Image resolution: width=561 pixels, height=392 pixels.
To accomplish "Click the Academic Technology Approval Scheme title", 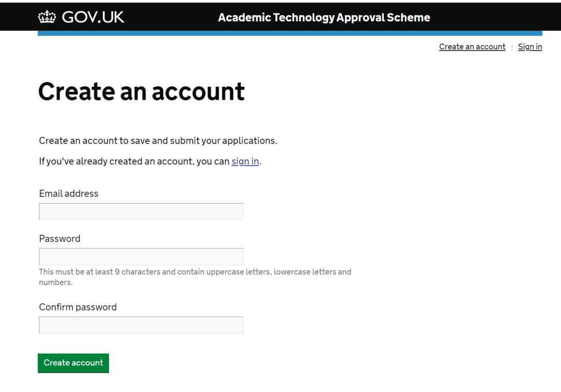I will point(324,18).
